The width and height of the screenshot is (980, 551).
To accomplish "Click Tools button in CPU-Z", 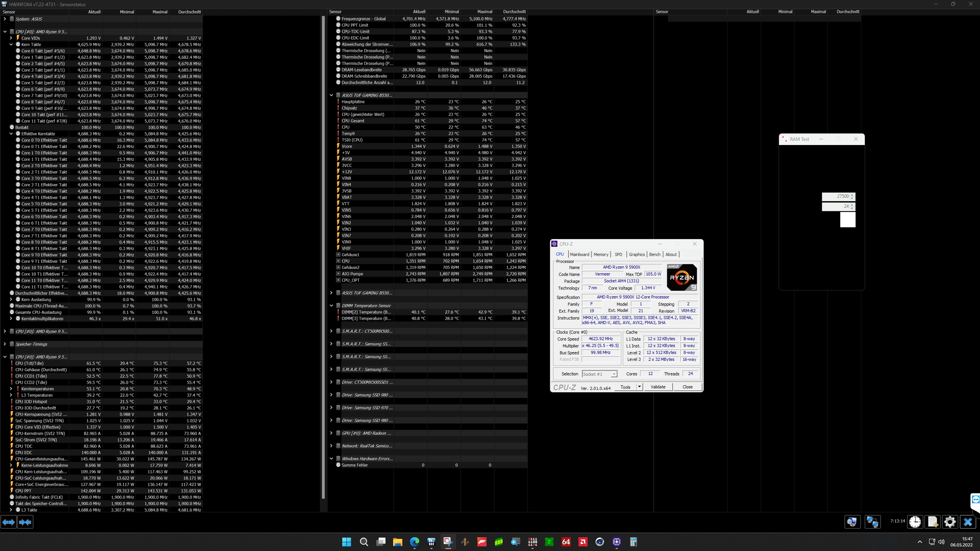I will 626,387.
